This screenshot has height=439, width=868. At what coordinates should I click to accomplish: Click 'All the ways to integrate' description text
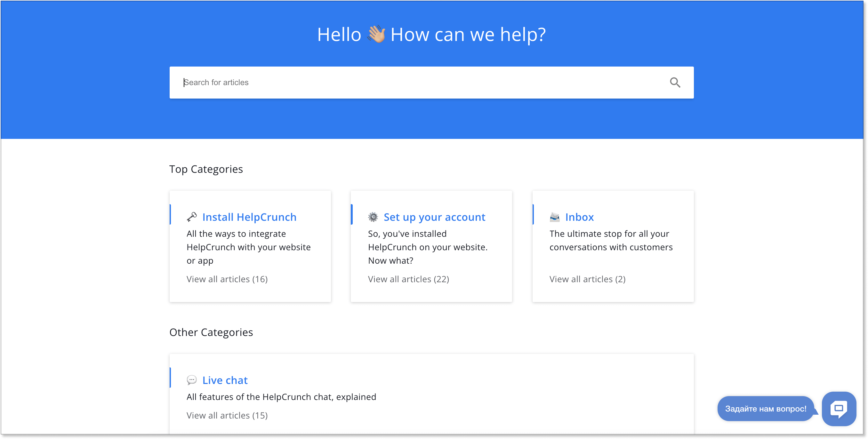coord(249,247)
